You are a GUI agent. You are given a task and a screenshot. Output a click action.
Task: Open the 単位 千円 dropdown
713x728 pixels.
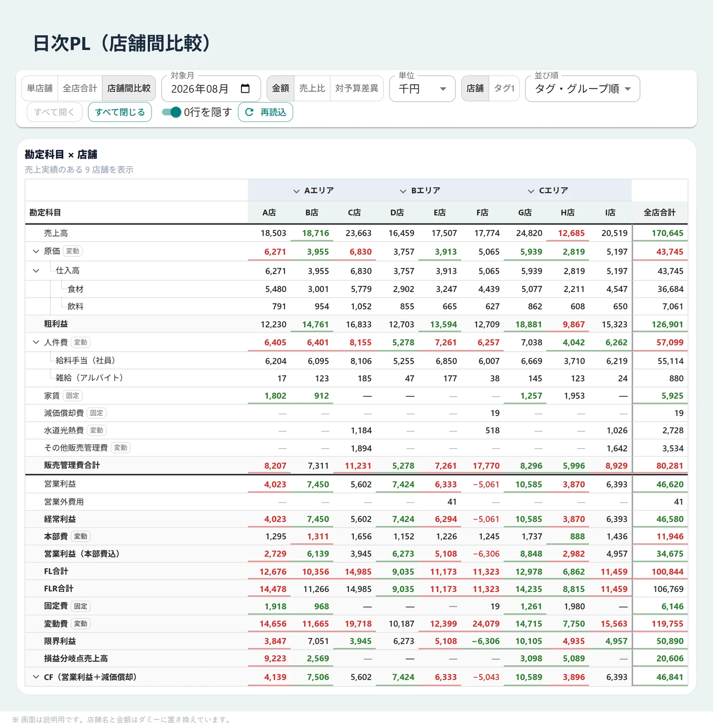click(x=422, y=89)
